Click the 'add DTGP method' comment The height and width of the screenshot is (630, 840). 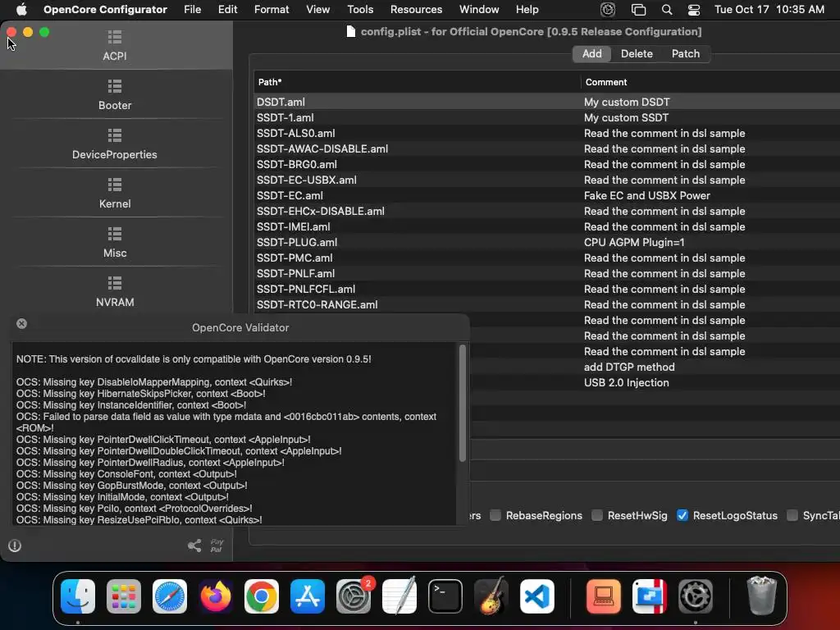click(x=629, y=367)
